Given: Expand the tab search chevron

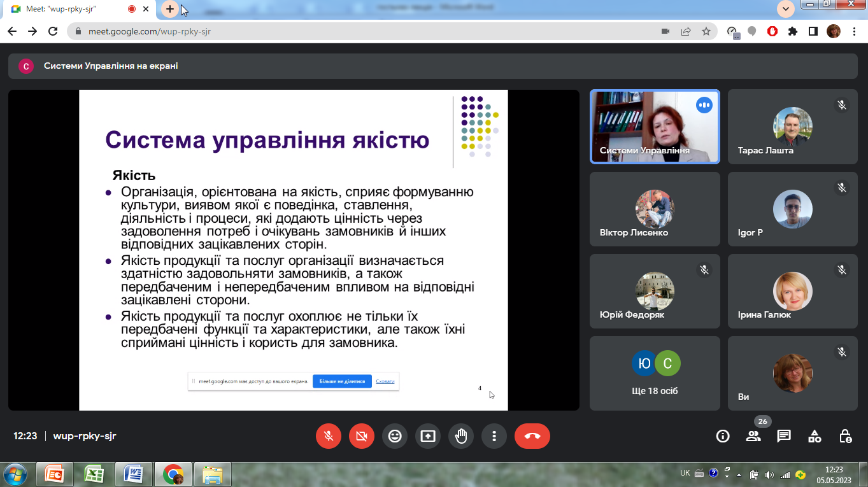Looking at the screenshot, I should pyautogui.click(x=786, y=9).
